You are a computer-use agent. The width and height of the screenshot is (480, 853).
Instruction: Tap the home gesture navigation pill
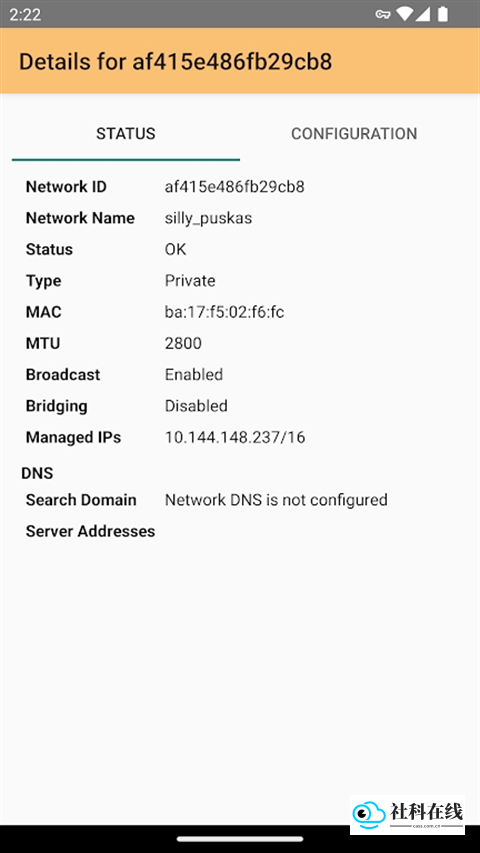click(x=240, y=839)
